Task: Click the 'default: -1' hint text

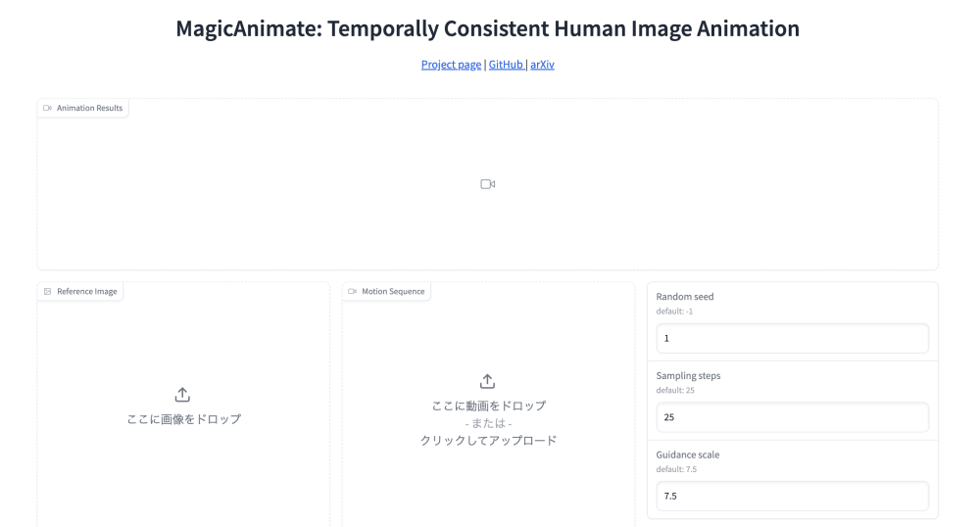Action: pos(674,311)
